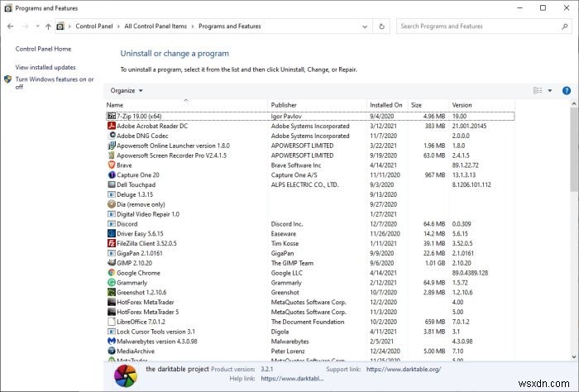Click the FileZilla Client icon
Screen dimensions: 579x392
pyautogui.click(x=111, y=243)
